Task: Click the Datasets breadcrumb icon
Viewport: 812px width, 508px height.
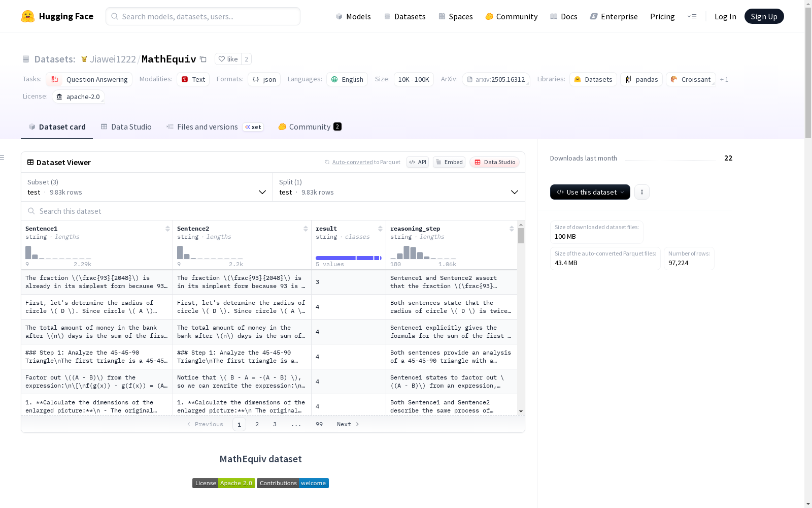Action: click(26, 59)
